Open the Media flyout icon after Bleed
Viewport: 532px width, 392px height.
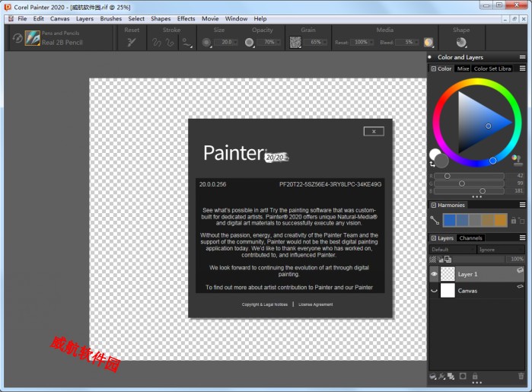coord(428,42)
